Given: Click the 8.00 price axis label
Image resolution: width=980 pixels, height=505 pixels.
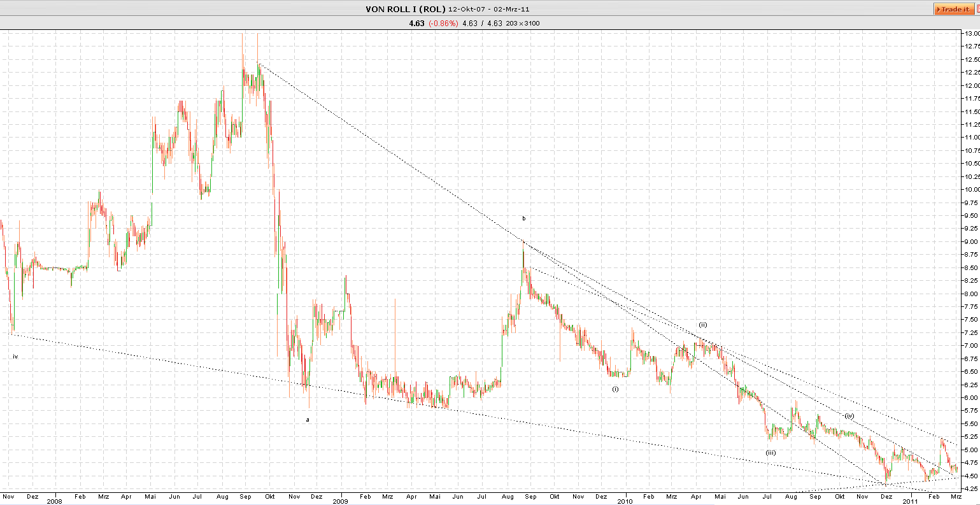Looking at the screenshot, I should click(x=972, y=294).
